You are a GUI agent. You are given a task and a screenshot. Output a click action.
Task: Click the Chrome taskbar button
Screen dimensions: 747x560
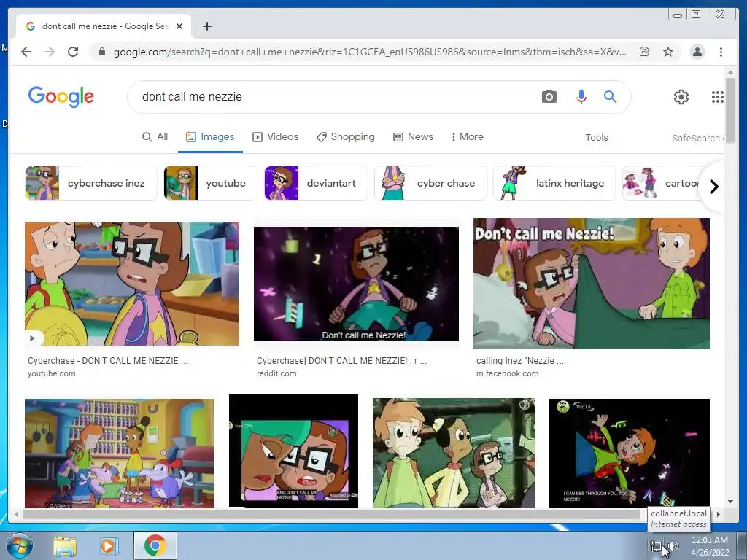[155, 545]
